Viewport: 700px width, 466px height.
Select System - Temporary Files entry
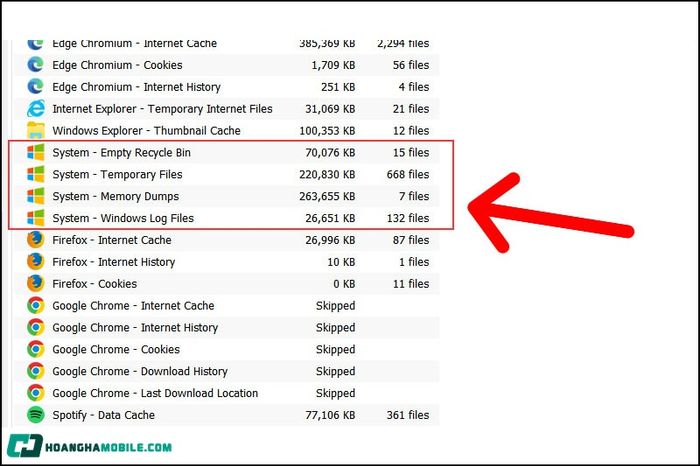(227, 174)
